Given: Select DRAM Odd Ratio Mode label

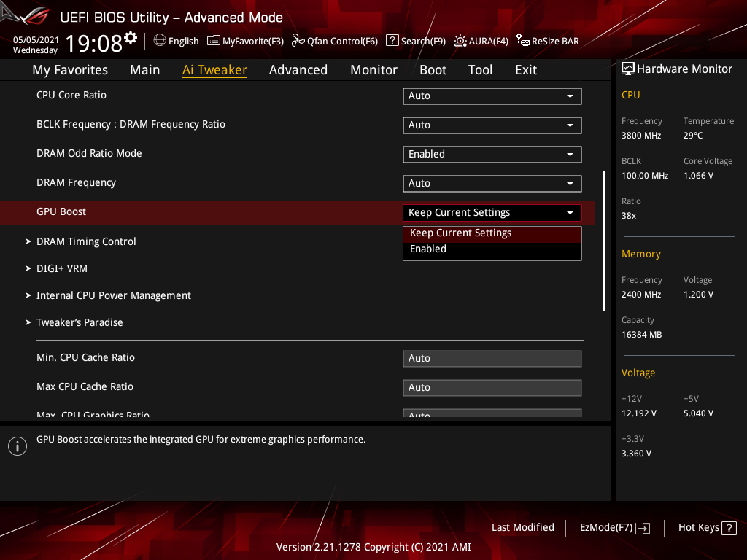Looking at the screenshot, I should point(89,153).
